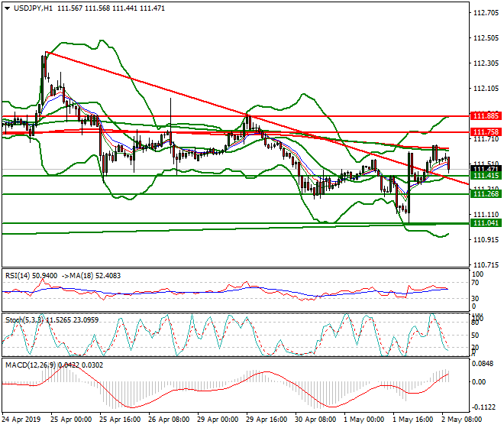Click the 2 May 08:00 time label

(461, 420)
